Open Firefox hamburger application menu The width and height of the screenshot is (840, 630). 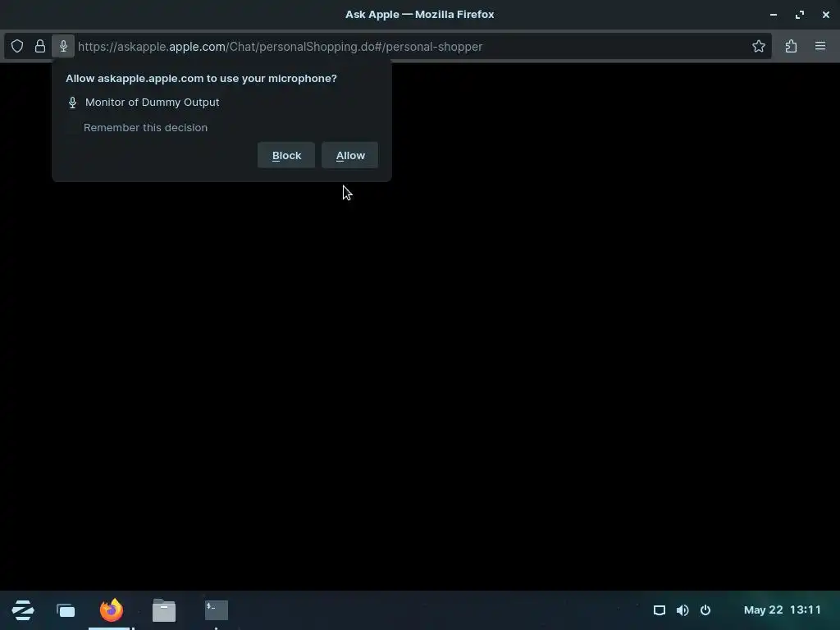pos(820,47)
